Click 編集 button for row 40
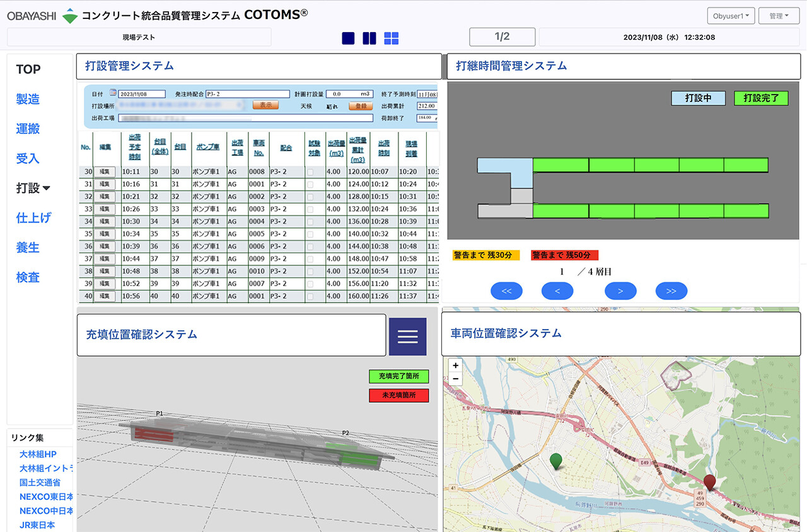The width and height of the screenshot is (807, 532). 105,296
